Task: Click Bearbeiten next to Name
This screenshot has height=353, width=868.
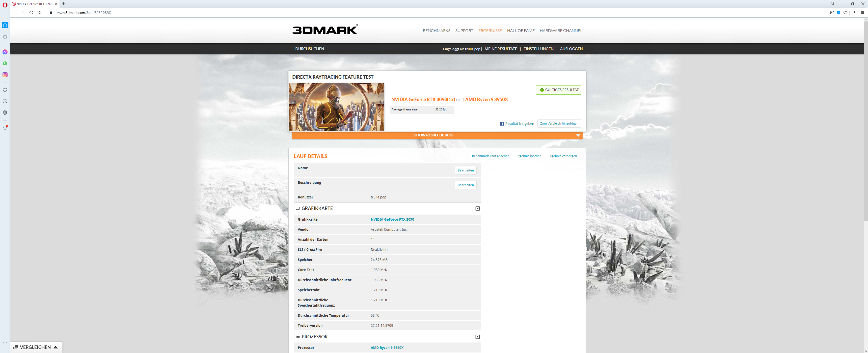Action: pos(465,170)
